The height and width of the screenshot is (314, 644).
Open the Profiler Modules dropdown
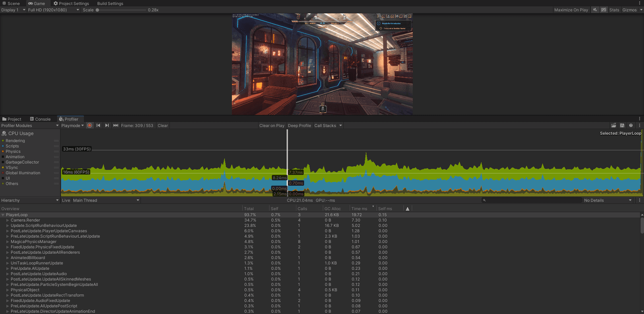tap(30, 125)
